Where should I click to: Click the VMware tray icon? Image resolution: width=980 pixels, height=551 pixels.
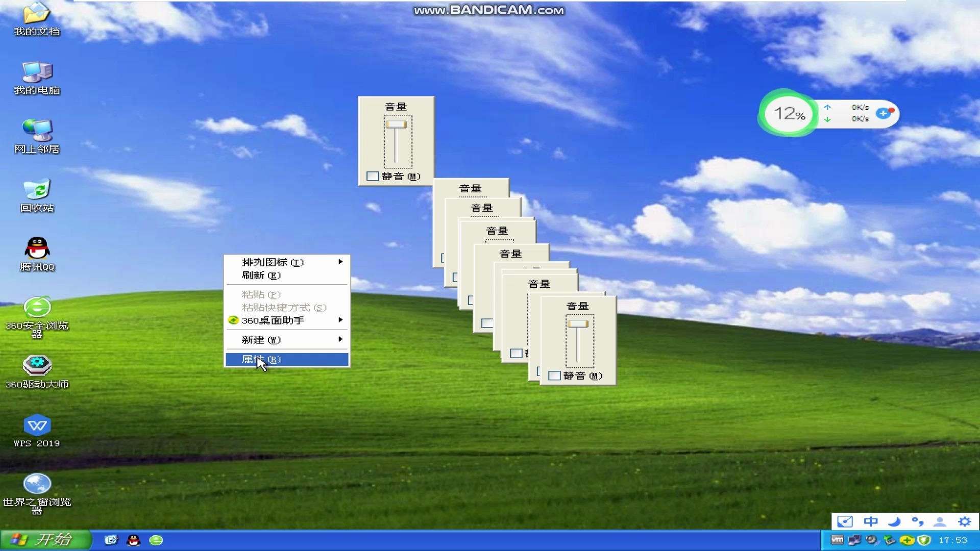click(x=837, y=540)
